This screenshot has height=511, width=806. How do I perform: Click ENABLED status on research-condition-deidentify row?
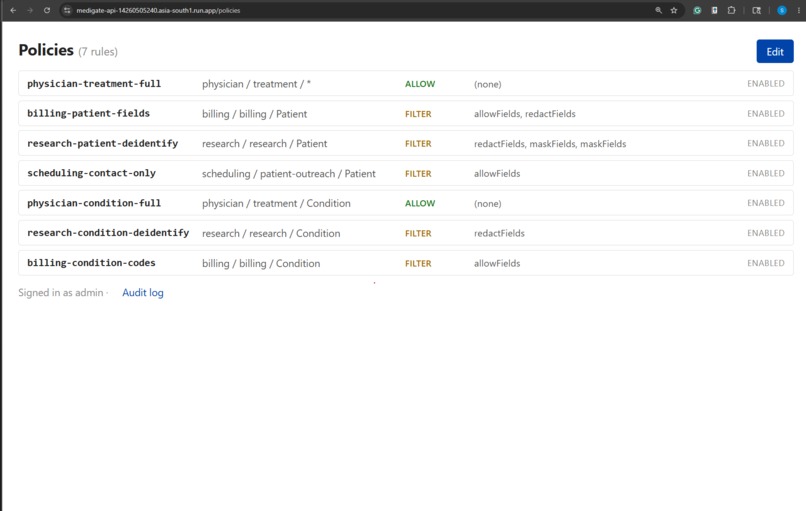point(766,233)
